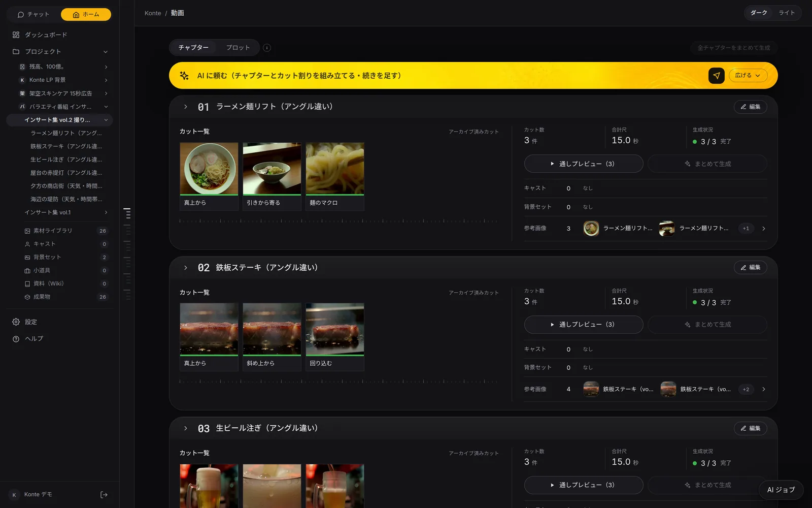Switch theme to ライト
This screenshot has height=508, width=812.
(x=787, y=13)
